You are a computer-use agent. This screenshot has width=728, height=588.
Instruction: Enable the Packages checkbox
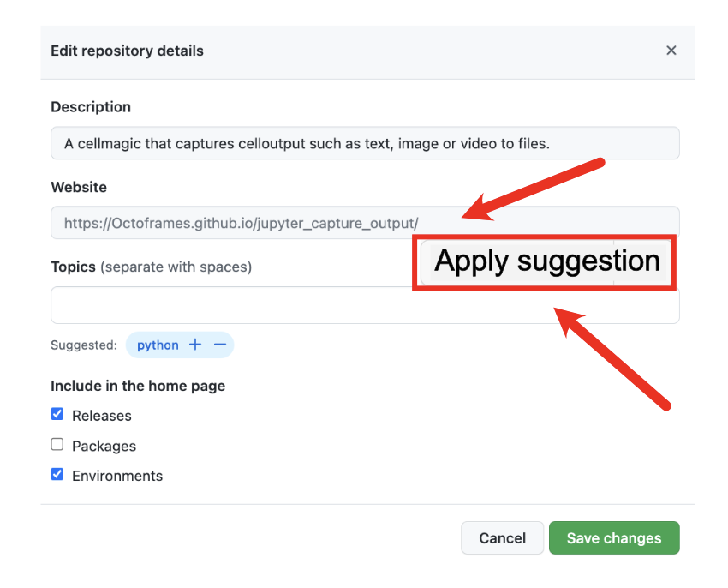(57, 444)
